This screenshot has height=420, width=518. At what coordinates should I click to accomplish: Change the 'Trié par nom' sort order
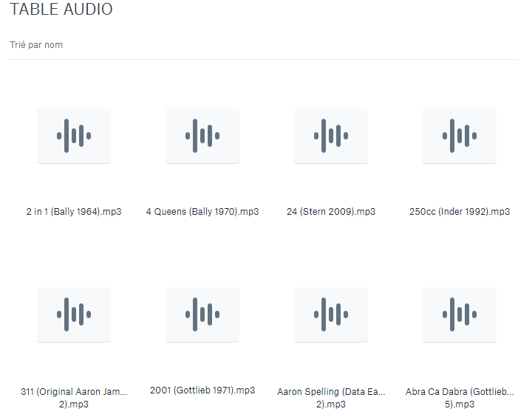(36, 45)
